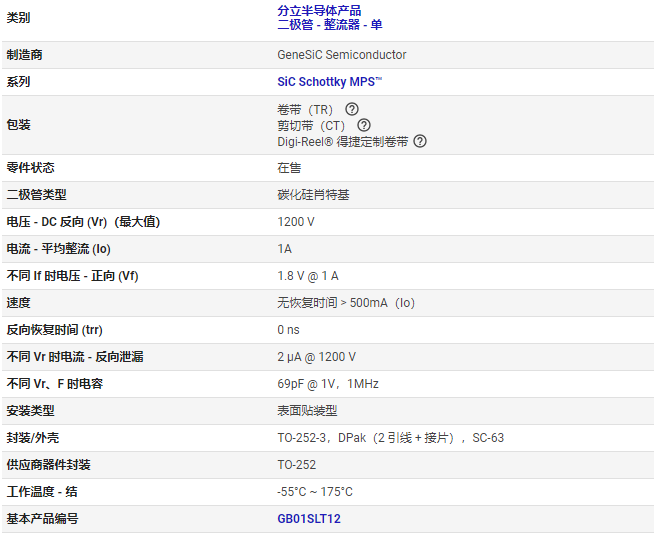The image size is (654, 535).
Task: Open the 二极管 - 整流器 - 单 link
Action: tap(329, 25)
